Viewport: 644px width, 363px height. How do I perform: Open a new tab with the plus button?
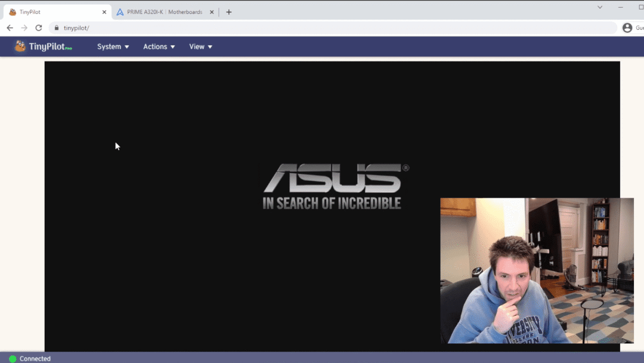[x=228, y=12]
